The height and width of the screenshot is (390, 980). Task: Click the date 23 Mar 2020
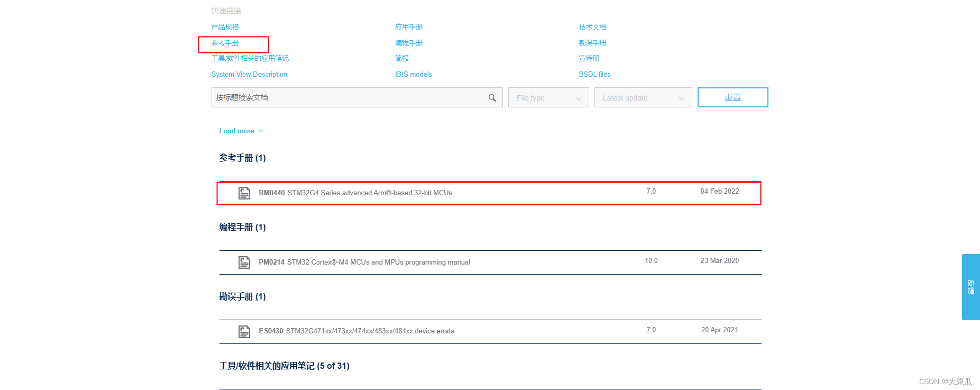pyautogui.click(x=720, y=261)
